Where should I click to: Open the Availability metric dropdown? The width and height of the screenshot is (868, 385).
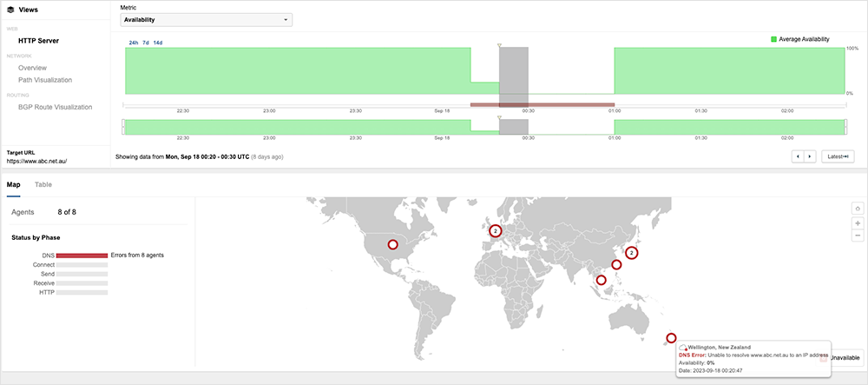206,19
